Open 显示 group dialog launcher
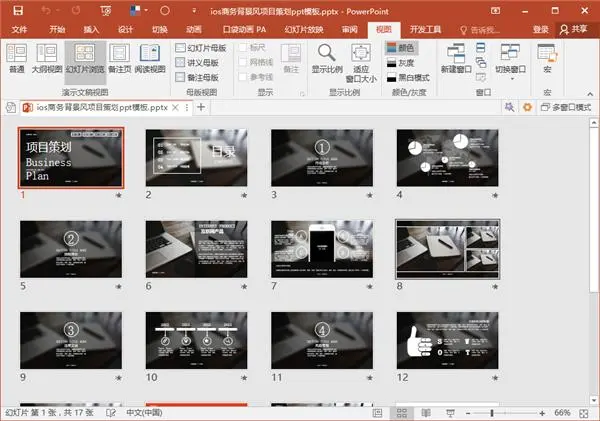 tap(302, 93)
